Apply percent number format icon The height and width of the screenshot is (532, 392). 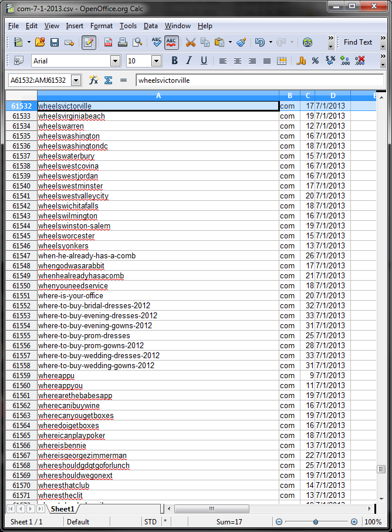click(315, 61)
